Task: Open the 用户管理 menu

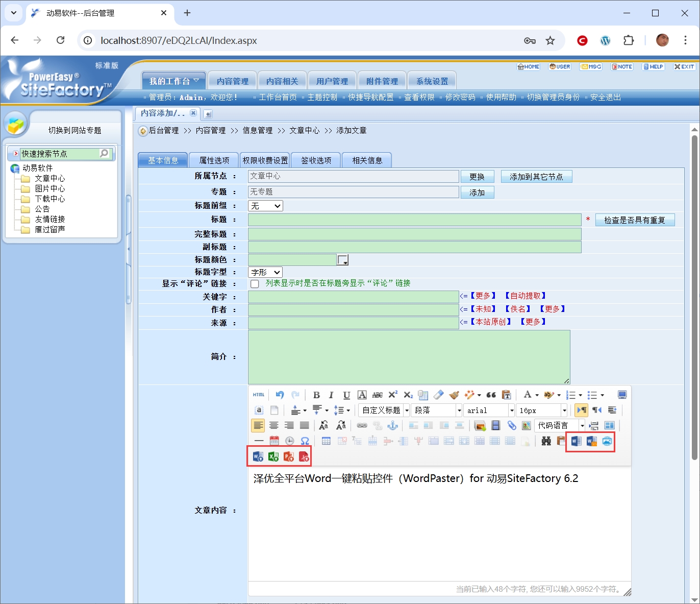Action: coord(332,81)
